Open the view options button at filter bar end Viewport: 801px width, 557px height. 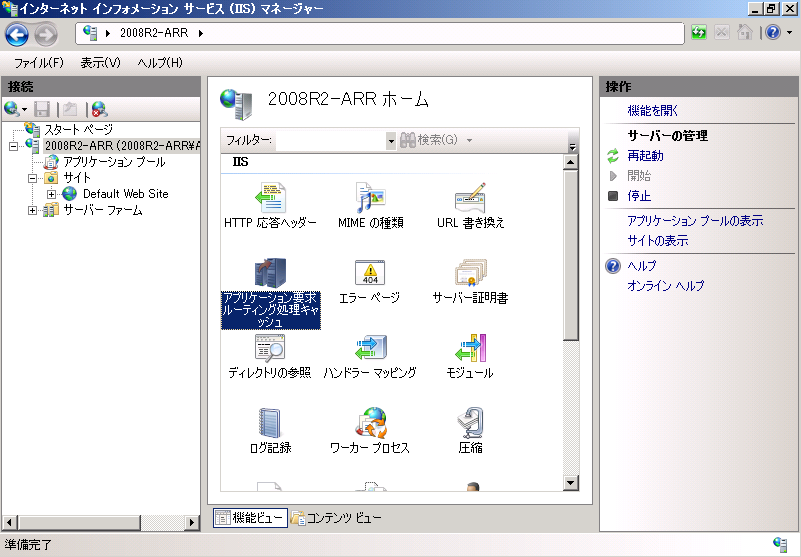[572, 146]
